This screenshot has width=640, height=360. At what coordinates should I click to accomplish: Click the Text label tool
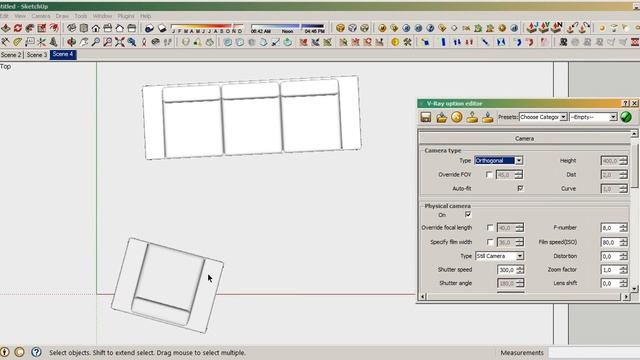click(x=29, y=42)
